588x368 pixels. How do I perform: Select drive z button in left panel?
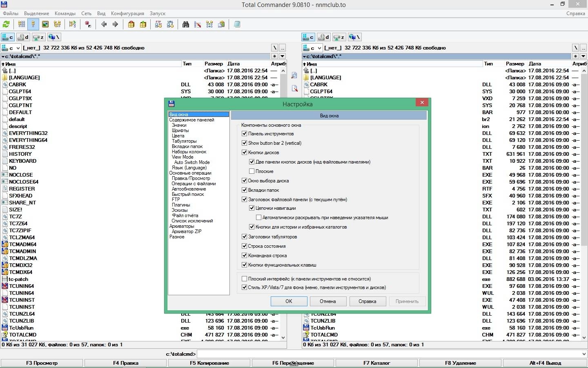(x=39, y=37)
